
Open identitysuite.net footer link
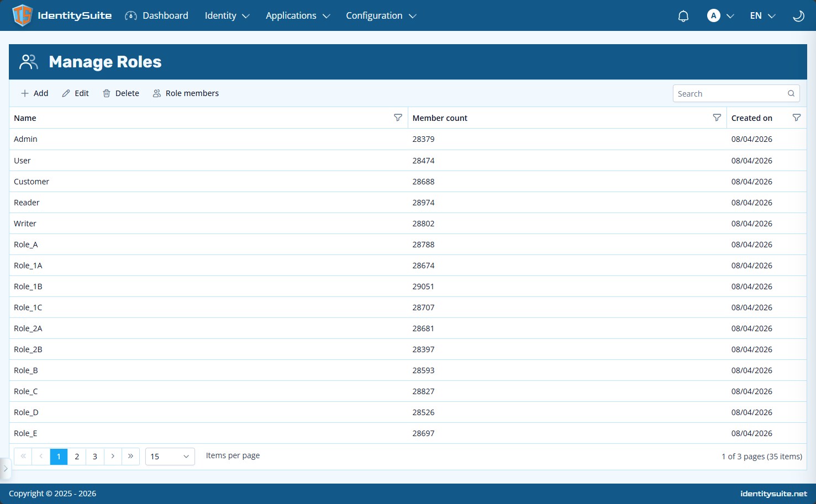tap(773, 494)
